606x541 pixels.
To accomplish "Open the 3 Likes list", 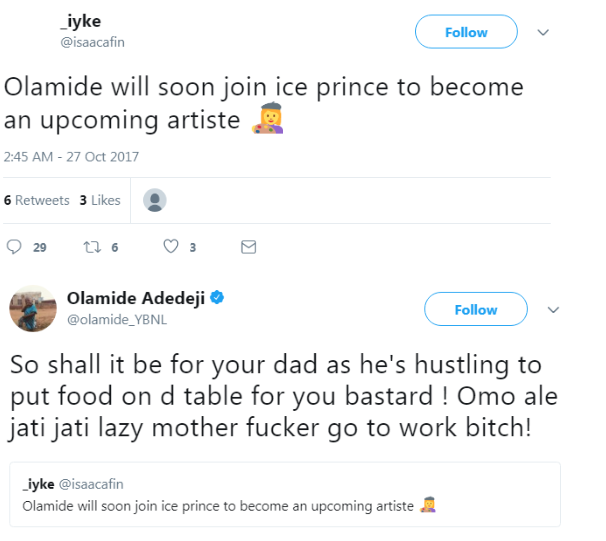I will (x=100, y=200).
